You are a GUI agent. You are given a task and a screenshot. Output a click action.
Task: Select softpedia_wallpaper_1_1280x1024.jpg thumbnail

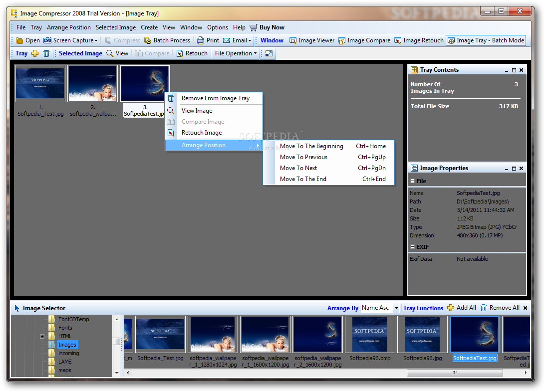(x=213, y=335)
